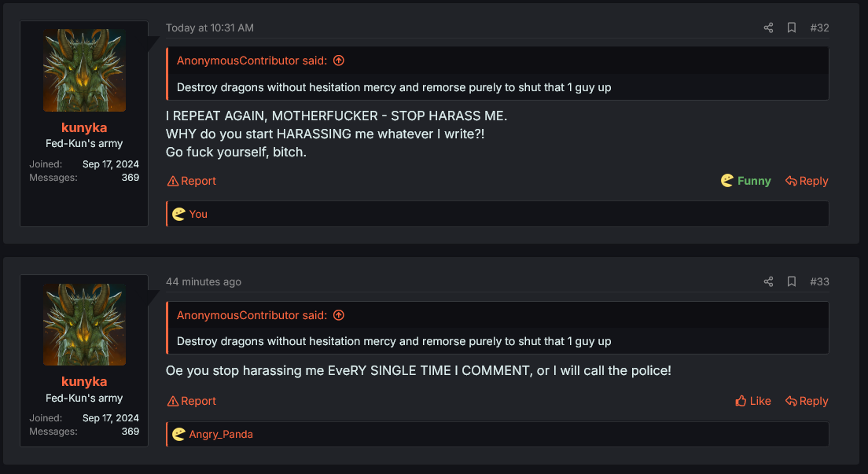Open kunyka's dragon avatar in post #32

tap(84, 70)
